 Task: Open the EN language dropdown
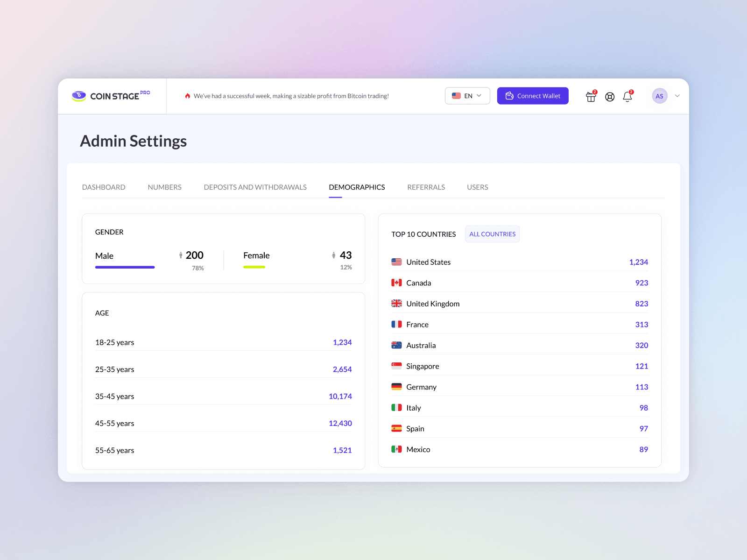[467, 96]
